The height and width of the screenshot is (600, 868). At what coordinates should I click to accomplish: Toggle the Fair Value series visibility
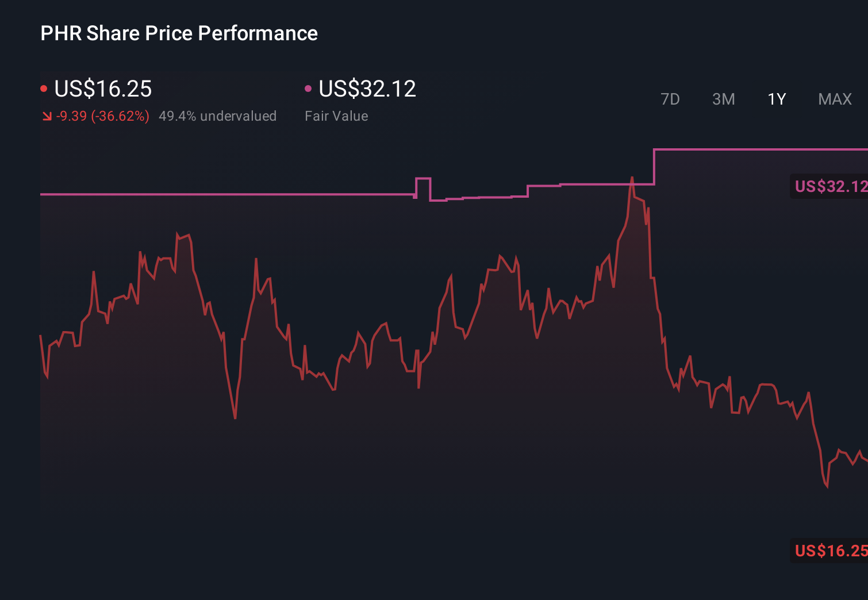tap(309, 88)
